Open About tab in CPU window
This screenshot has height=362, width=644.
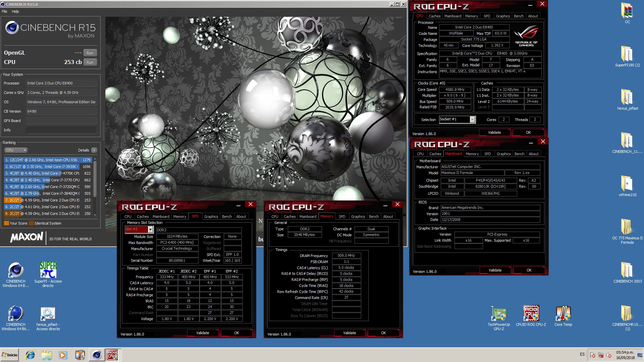tap(533, 16)
